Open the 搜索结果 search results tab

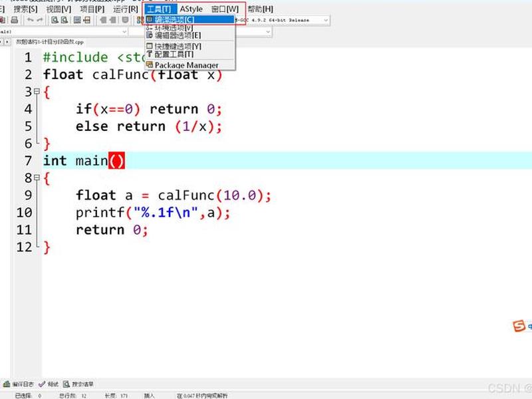click(x=78, y=384)
